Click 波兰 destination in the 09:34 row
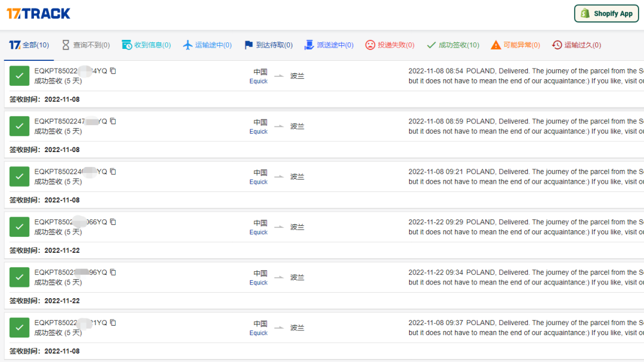Image resolution: width=644 pixels, height=362 pixels. tap(298, 277)
